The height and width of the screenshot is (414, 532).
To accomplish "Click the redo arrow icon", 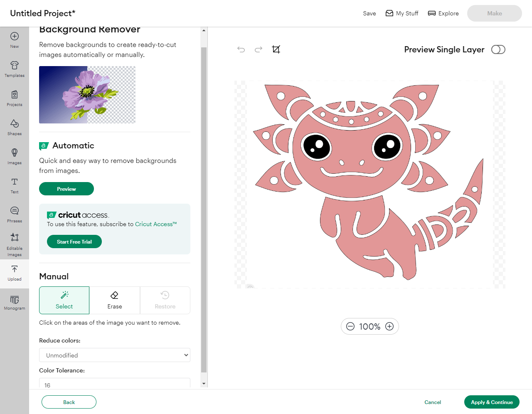I will point(259,49).
